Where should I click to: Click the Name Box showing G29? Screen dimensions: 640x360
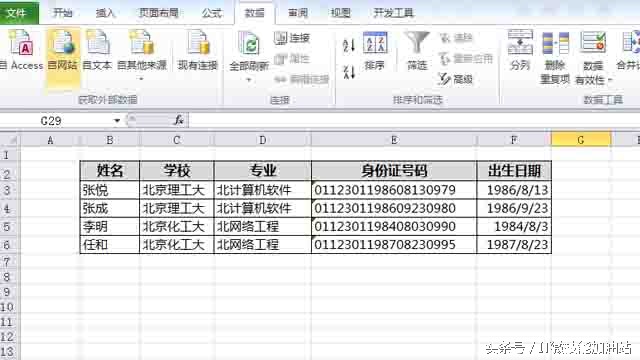tap(55, 121)
